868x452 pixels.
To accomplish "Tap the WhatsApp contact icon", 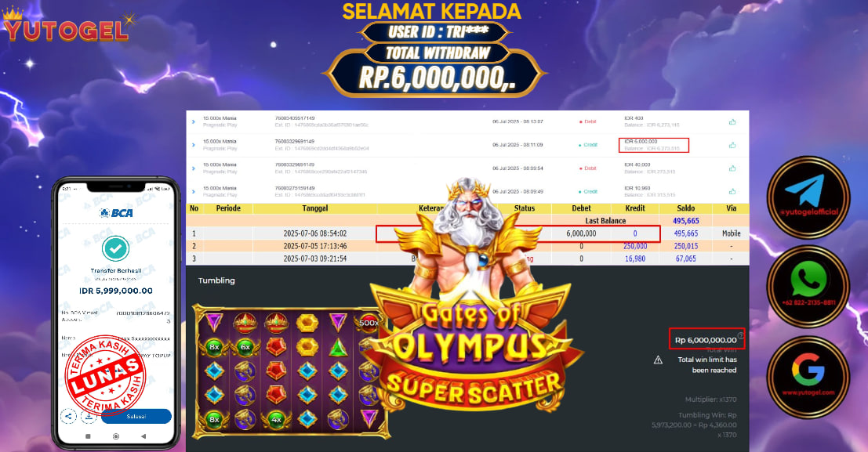I will pos(808,287).
